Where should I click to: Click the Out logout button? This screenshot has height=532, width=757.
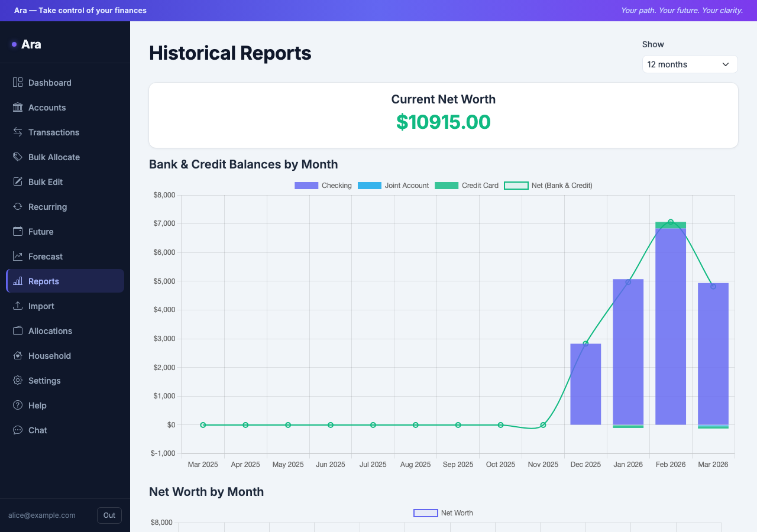click(109, 515)
